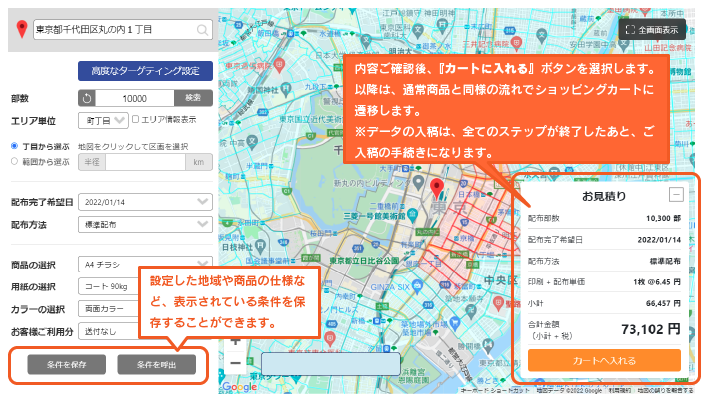The width and height of the screenshot is (713, 406).
Task: Click キーボード ショートカット link on map
Action: coord(495,391)
